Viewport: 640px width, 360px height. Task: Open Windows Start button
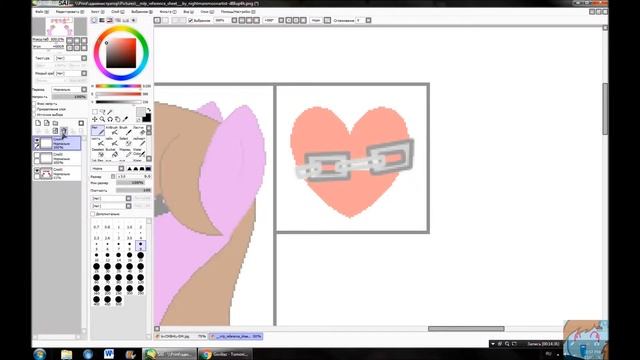pyautogui.click(x=40, y=354)
